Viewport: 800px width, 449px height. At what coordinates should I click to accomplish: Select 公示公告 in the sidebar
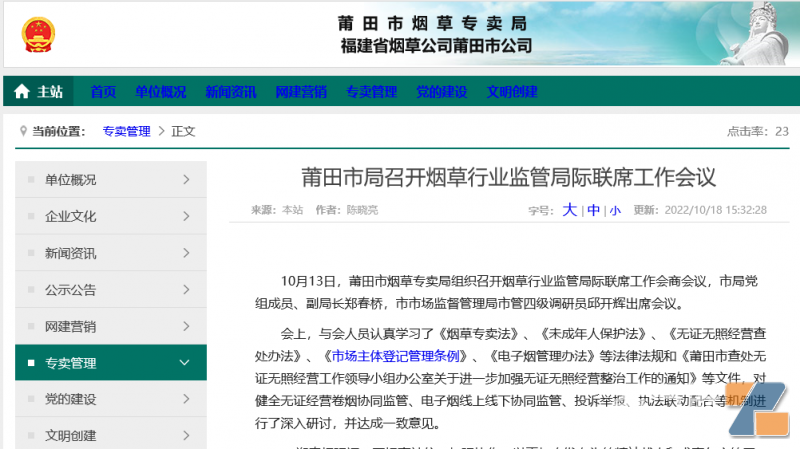tap(111, 290)
